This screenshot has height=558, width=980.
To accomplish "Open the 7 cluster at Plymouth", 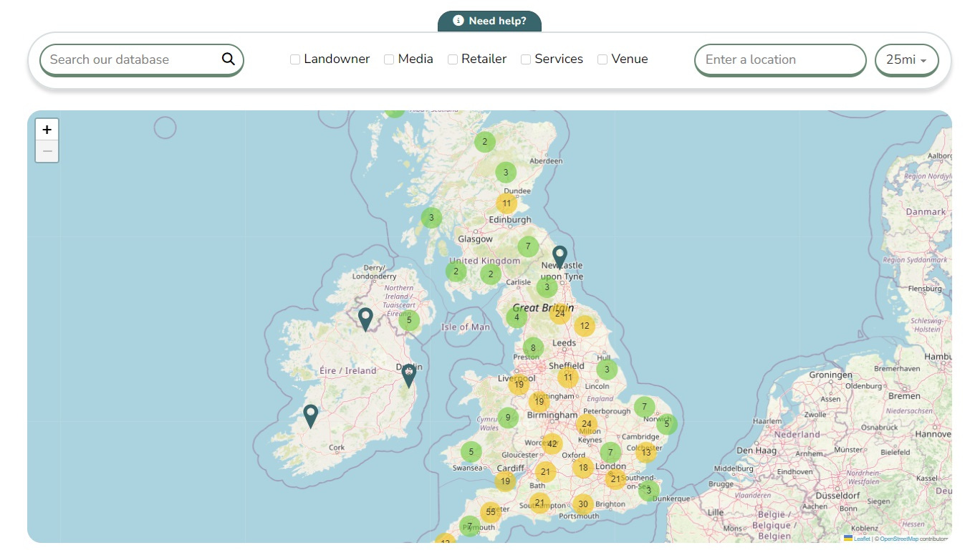I will click(469, 526).
